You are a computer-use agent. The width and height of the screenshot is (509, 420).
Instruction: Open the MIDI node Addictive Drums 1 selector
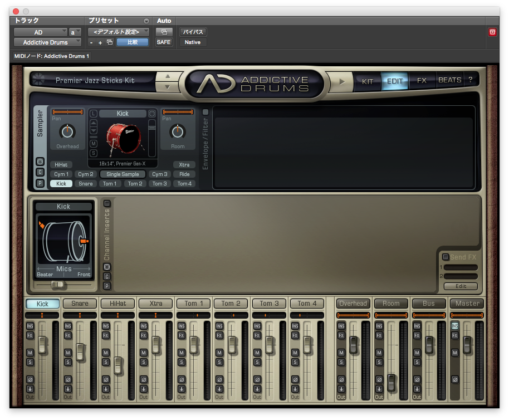52,56
